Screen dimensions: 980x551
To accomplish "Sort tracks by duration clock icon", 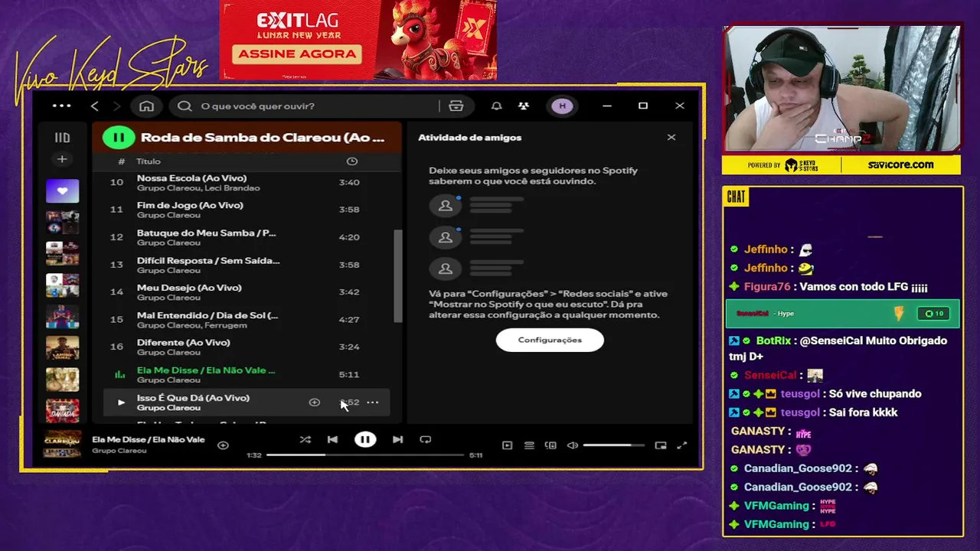I will pyautogui.click(x=352, y=161).
